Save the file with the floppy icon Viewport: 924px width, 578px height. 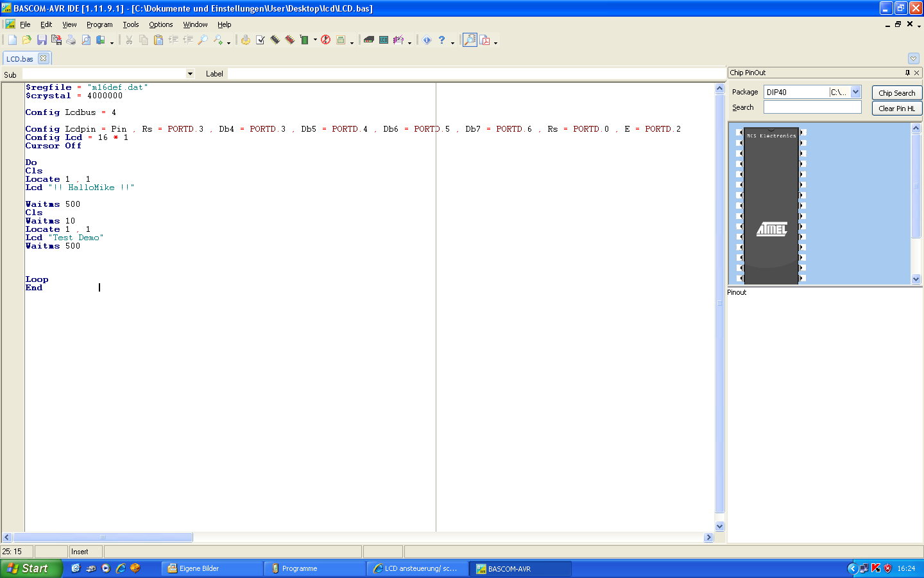(x=42, y=40)
